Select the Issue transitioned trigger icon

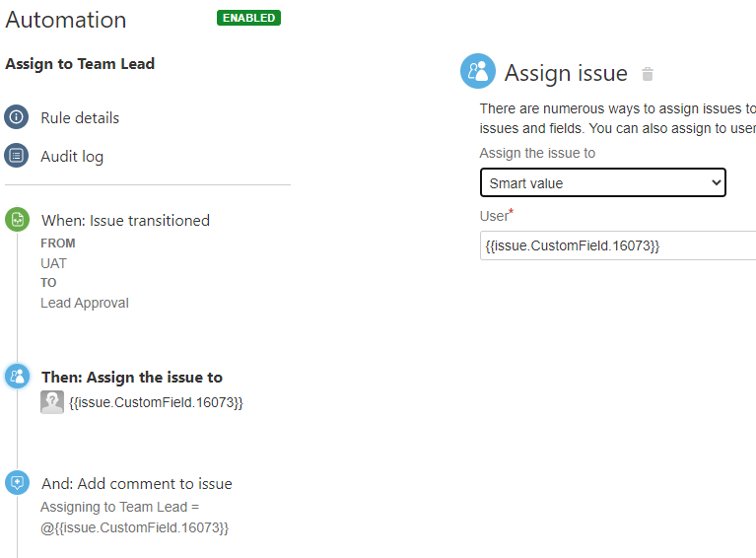pyautogui.click(x=18, y=220)
